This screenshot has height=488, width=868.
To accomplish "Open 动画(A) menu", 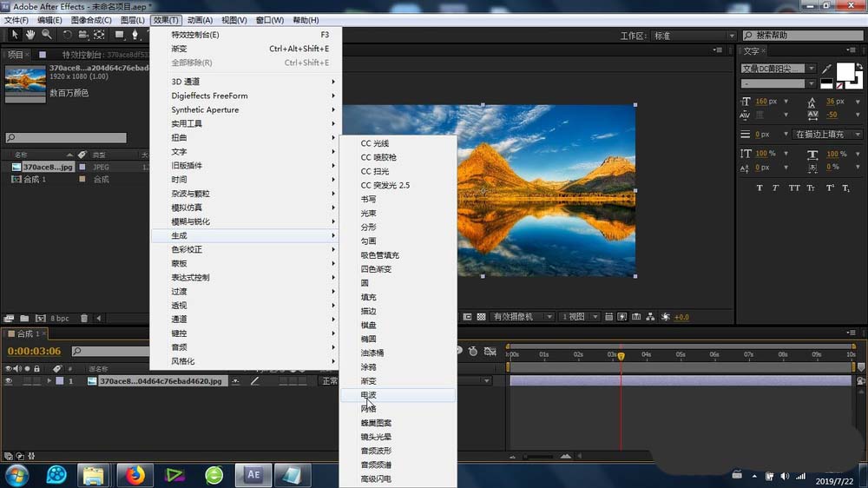I will coord(200,20).
